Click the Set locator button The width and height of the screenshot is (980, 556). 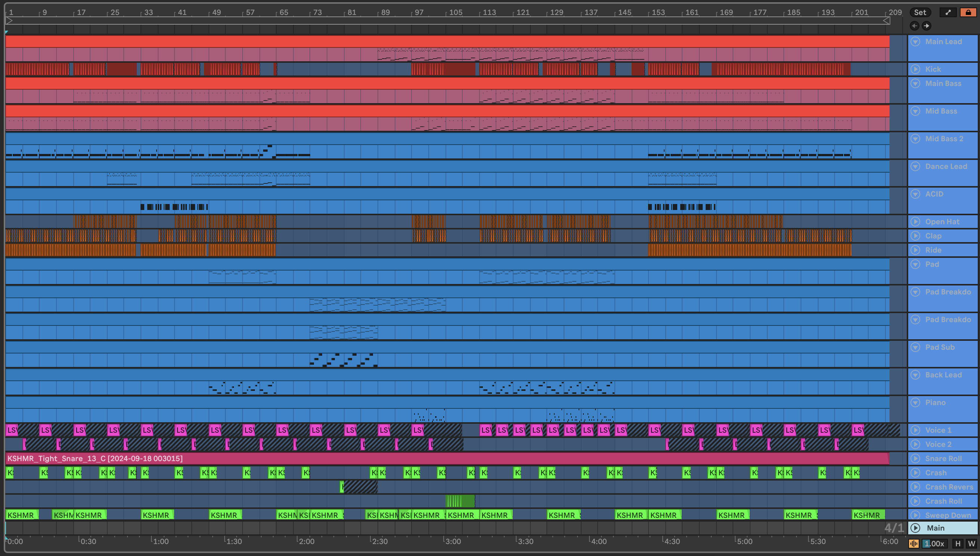coord(920,12)
